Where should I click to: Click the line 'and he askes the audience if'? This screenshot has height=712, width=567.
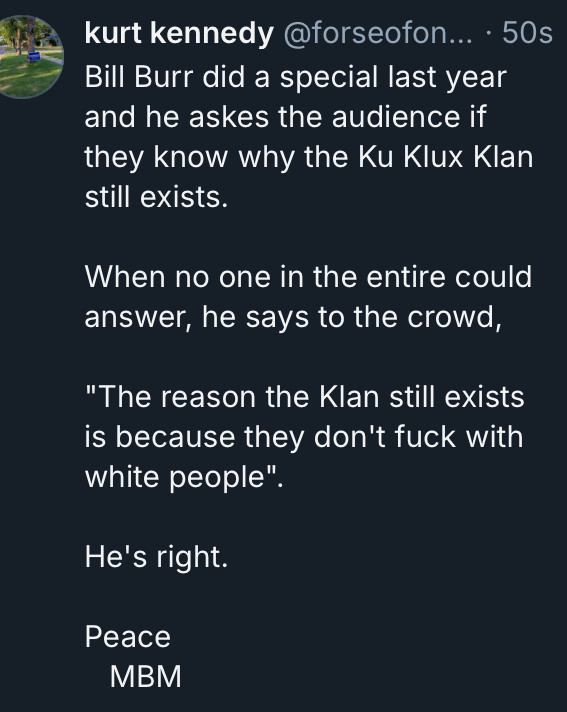(285, 117)
